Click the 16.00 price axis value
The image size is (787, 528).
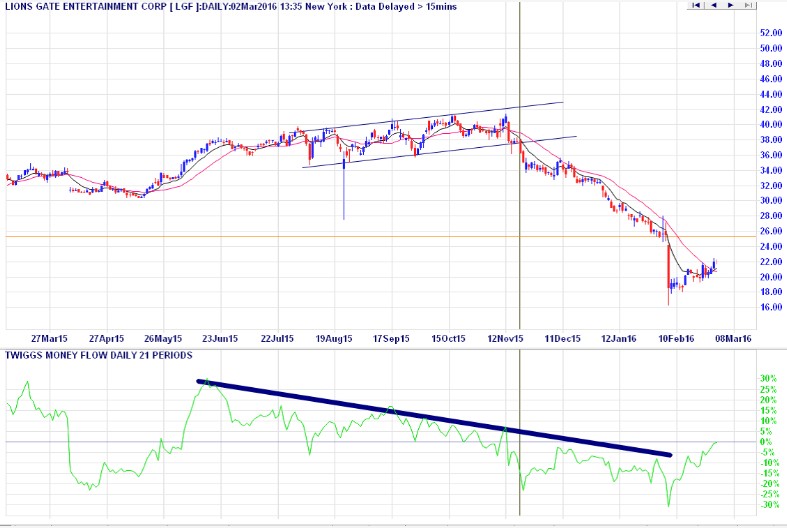pyautogui.click(x=771, y=307)
